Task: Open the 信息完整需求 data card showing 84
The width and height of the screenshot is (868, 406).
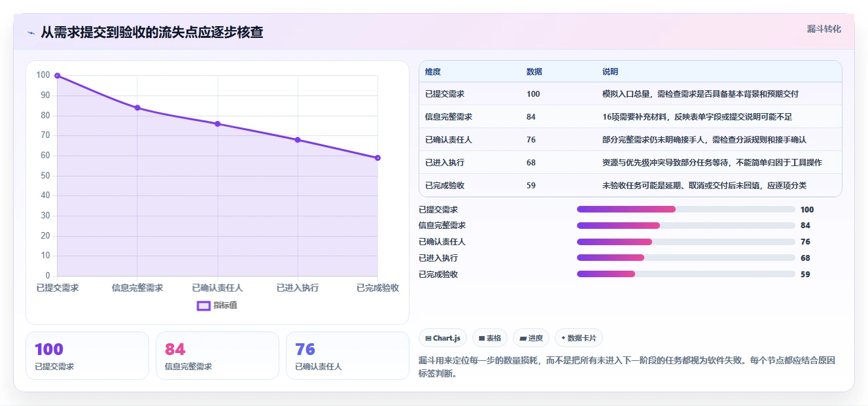Action: coord(217,356)
